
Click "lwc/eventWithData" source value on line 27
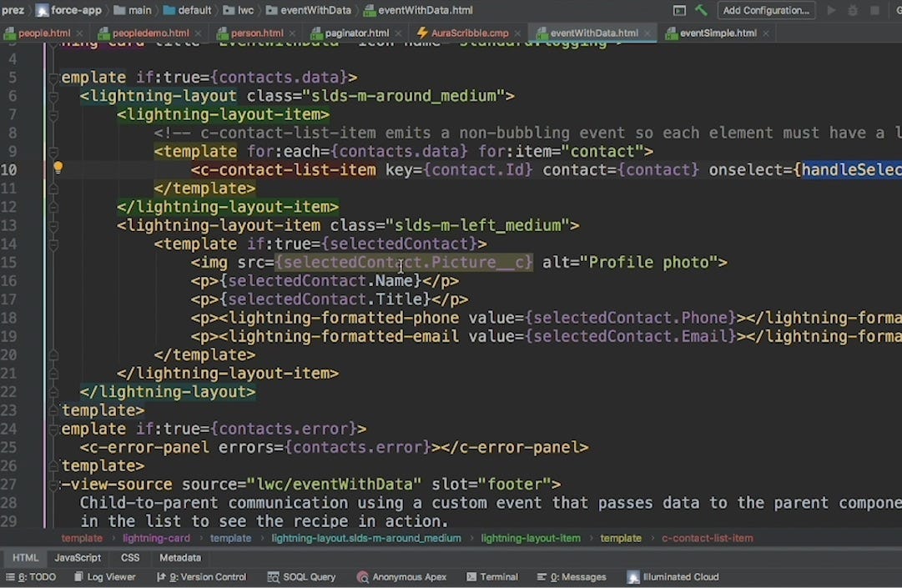(x=335, y=485)
